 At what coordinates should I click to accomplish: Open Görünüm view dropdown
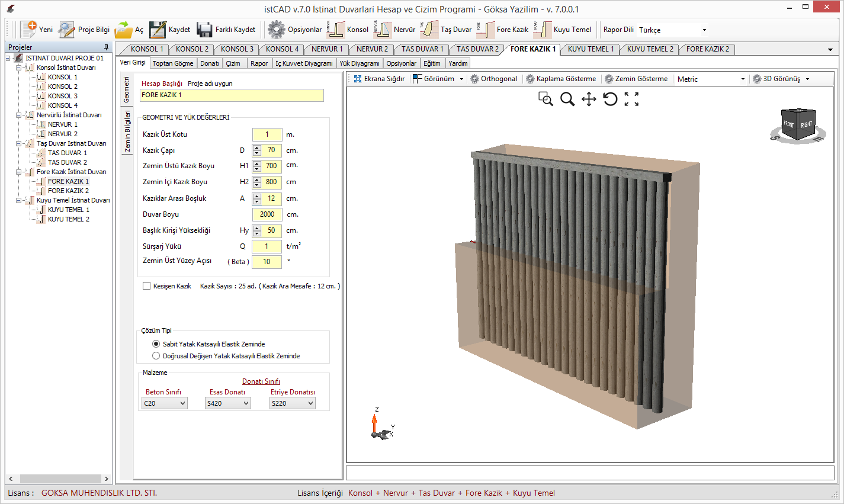tap(438, 79)
